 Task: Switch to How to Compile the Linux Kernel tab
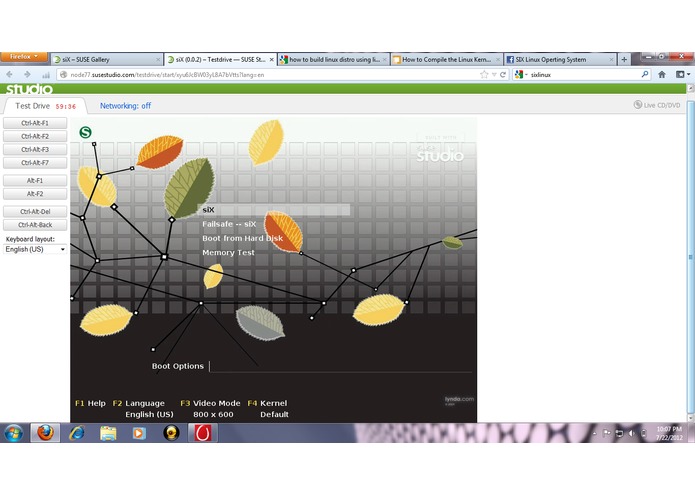click(447, 59)
